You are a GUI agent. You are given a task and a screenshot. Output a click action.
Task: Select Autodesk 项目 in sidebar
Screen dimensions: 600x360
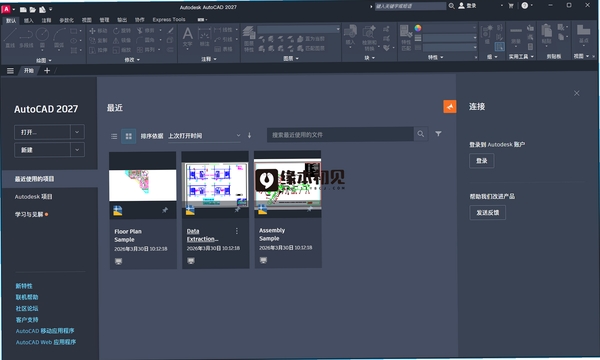point(33,197)
